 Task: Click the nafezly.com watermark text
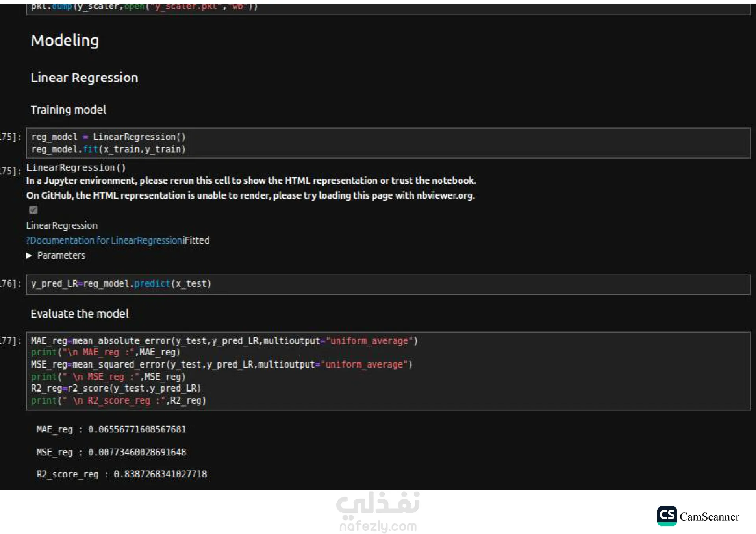(x=378, y=526)
